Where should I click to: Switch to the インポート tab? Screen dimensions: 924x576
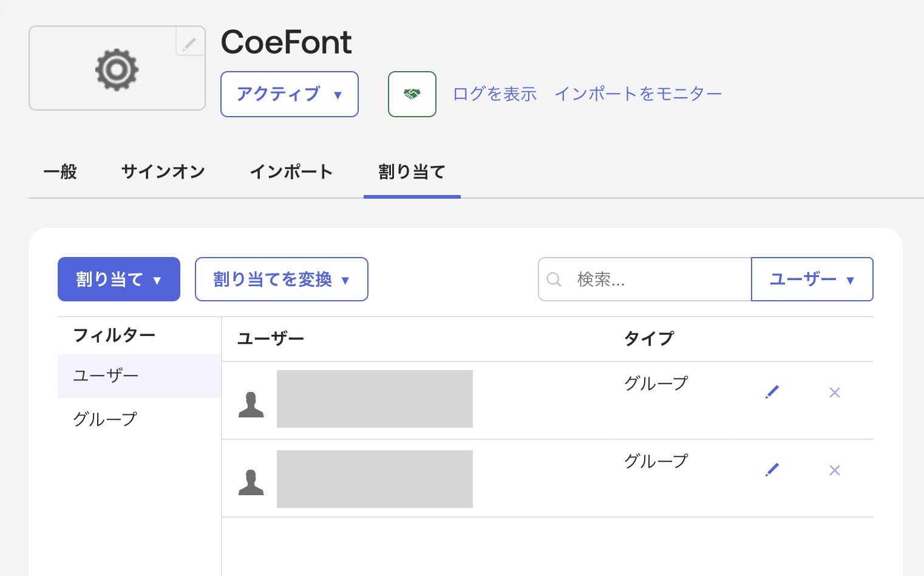coord(291,172)
